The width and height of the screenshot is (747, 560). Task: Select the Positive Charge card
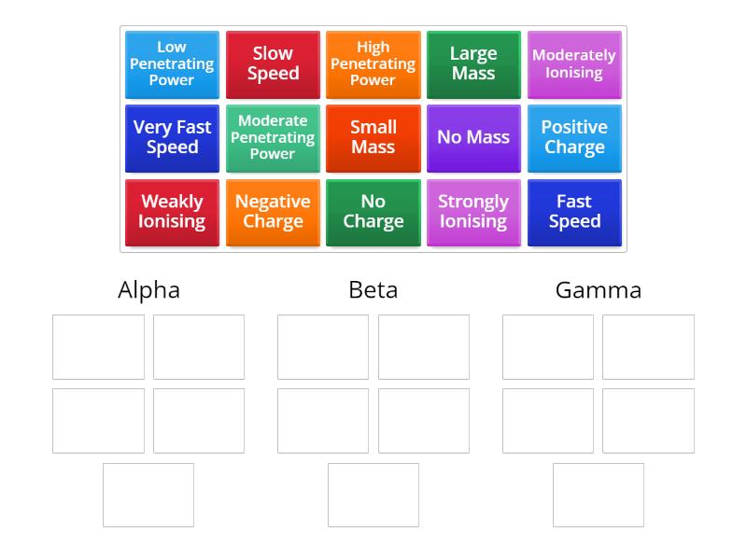point(574,138)
